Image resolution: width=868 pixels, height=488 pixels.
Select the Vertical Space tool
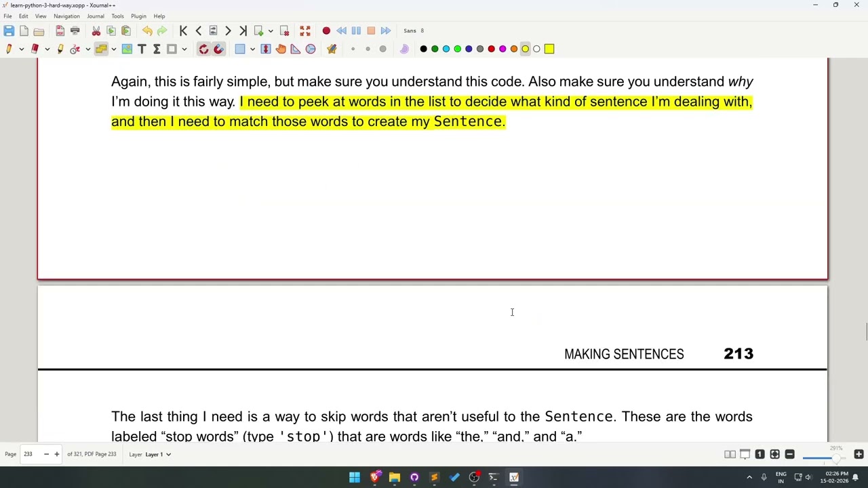coord(266,49)
